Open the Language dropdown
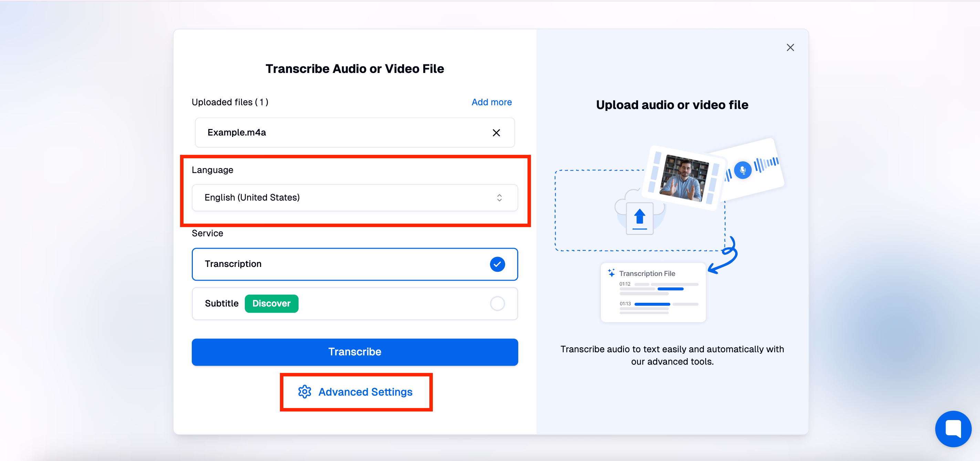Viewport: 980px width, 461px height. [355, 197]
